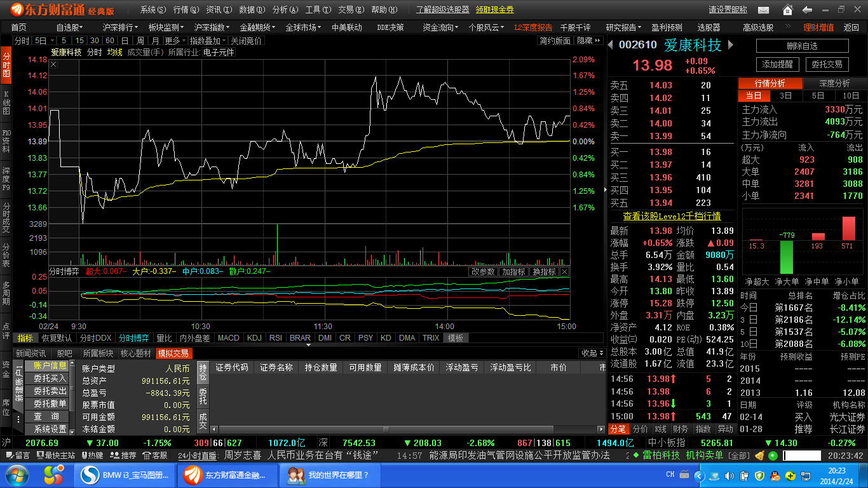The height and width of the screenshot is (488, 868).
Task: Click 请设置昵称 nickname link
Action: pyautogui.click(x=728, y=10)
